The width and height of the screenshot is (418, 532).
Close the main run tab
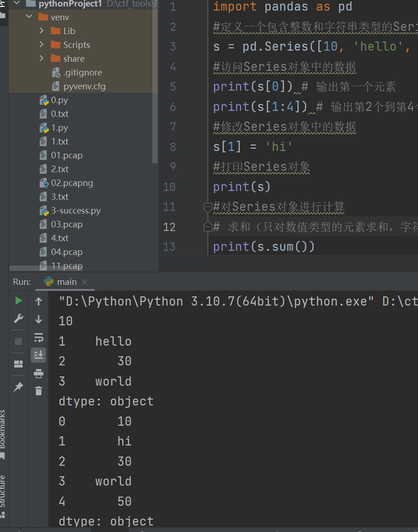85,282
